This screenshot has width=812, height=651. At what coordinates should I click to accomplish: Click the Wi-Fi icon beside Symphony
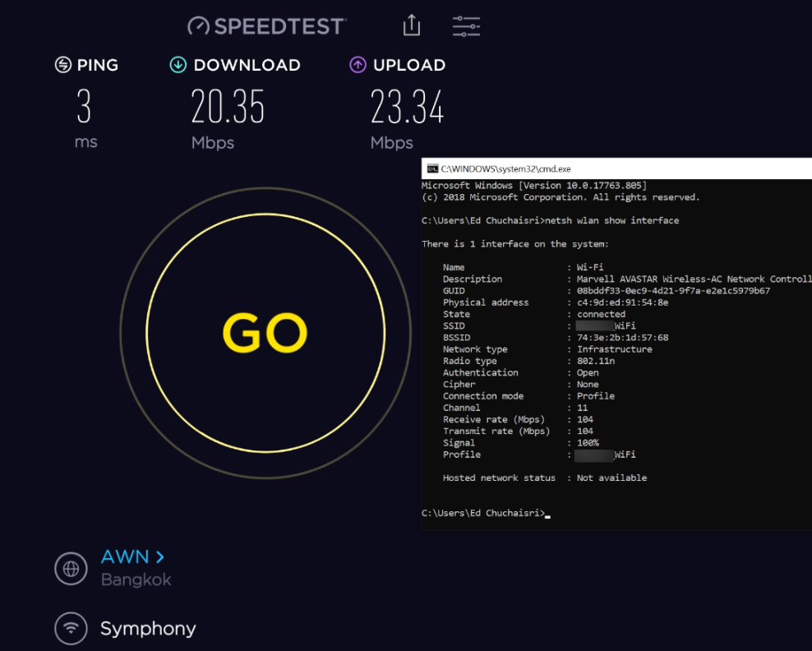tap(71, 628)
